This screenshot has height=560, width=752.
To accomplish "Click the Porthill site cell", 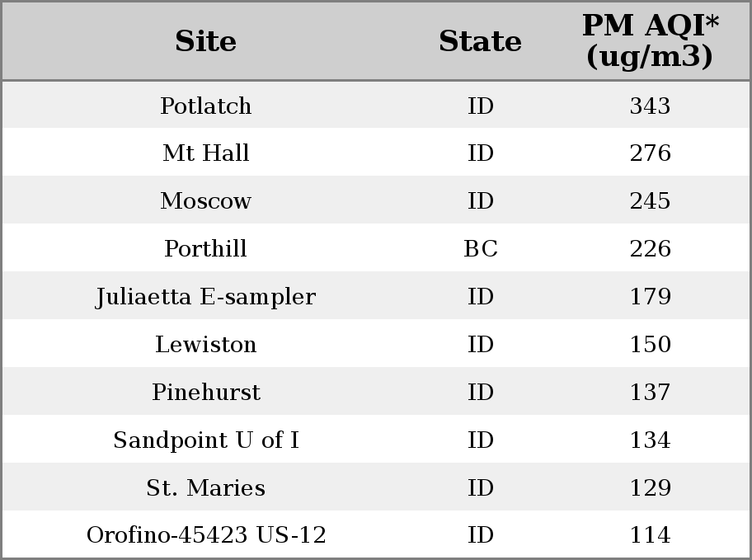I will (206, 248).
